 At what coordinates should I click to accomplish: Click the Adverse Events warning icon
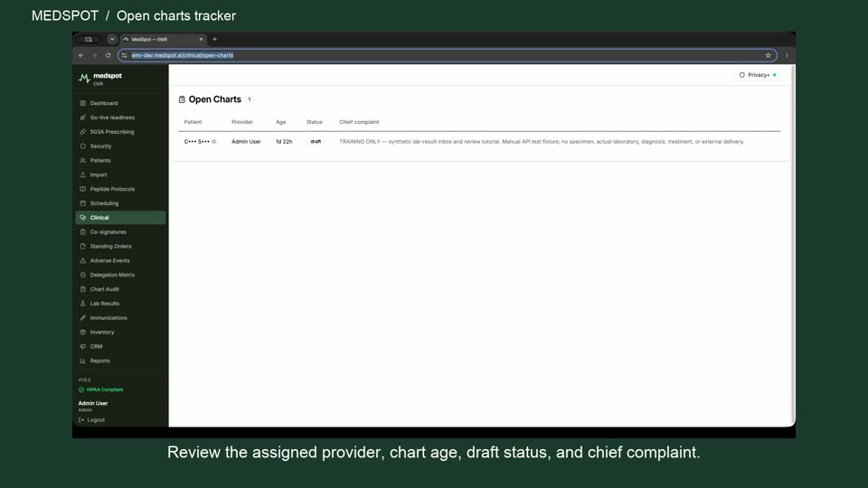[x=82, y=260]
